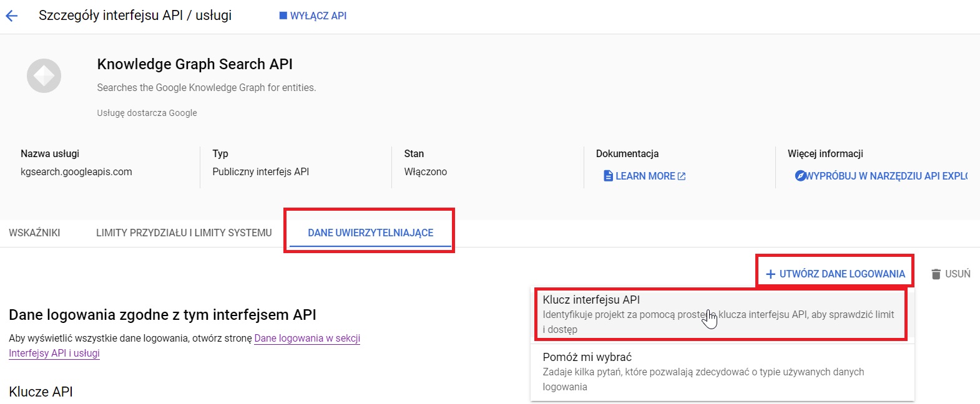Viewport: 980px width, 404px height.
Task: Click the kgsearch.googleapis.com service name
Action: click(x=76, y=172)
